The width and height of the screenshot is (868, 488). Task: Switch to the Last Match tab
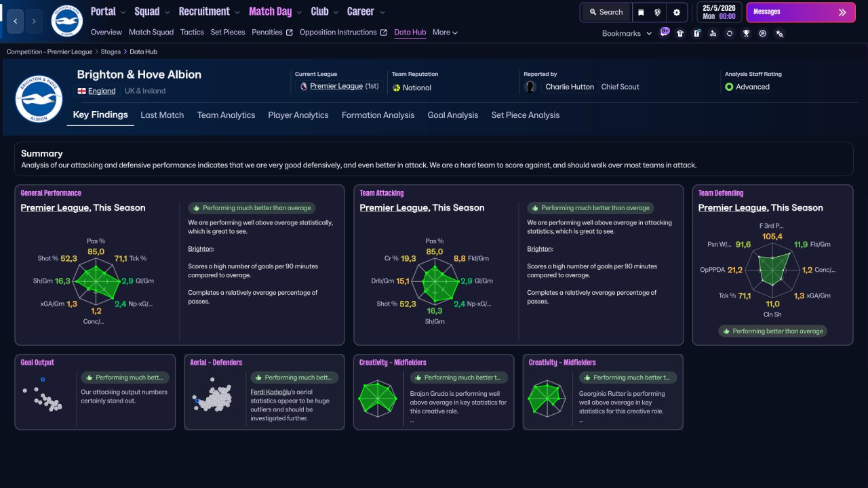(162, 115)
